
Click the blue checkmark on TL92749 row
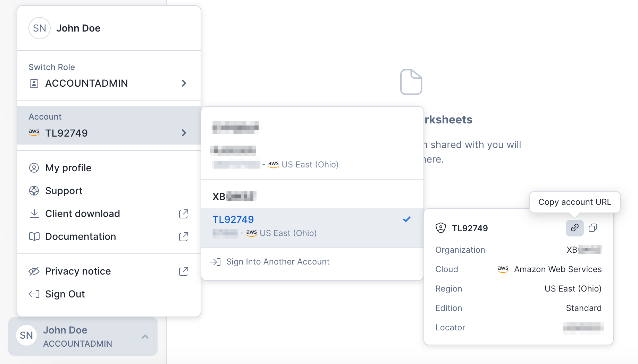tap(407, 219)
